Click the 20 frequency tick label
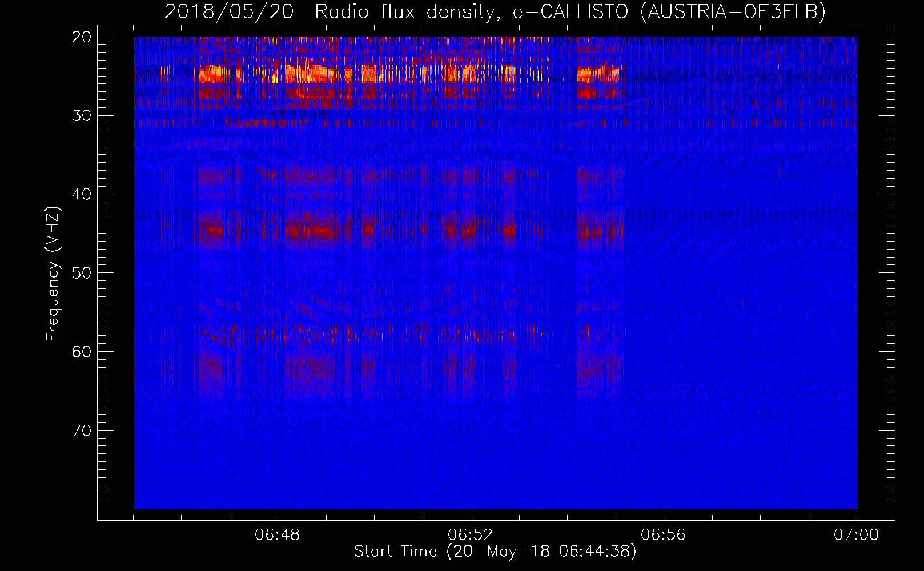 82,37
